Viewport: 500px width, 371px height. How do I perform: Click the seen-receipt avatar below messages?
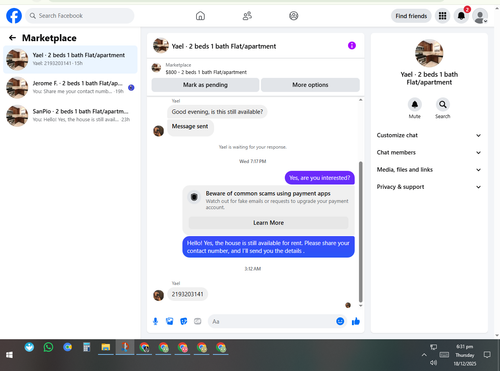(x=348, y=305)
